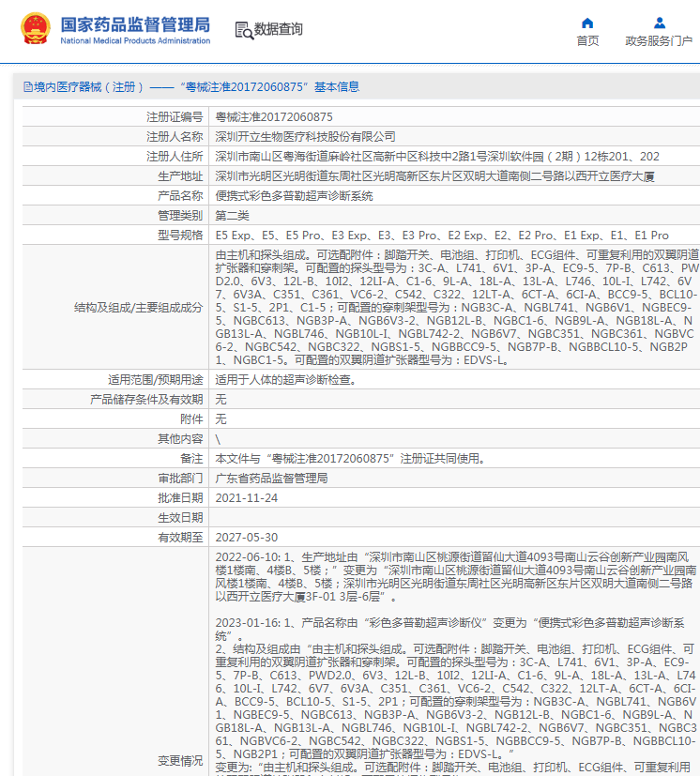
Task: Click the 数据查询 magnifier document icon
Action: (243, 29)
